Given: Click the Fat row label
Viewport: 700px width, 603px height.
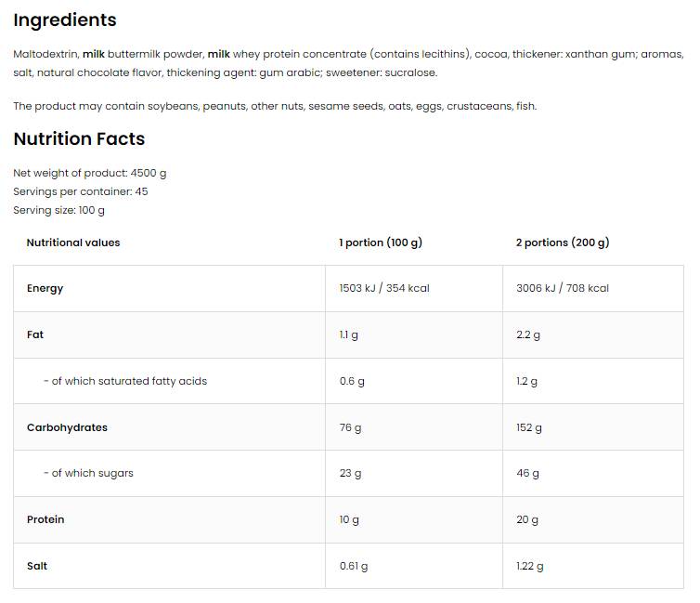Looking at the screenshot, I should pyautogui.click(x=35, y=334).
